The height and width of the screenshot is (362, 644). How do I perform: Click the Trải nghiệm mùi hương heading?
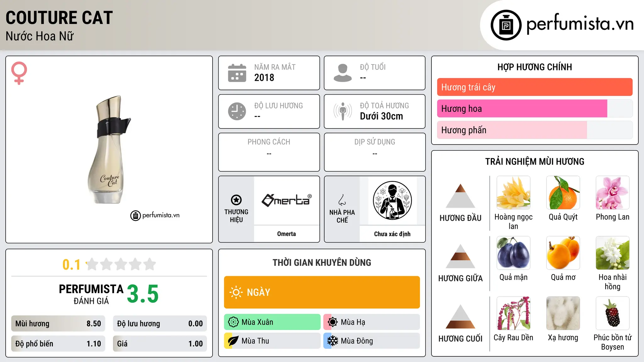(x=535, y=162)
